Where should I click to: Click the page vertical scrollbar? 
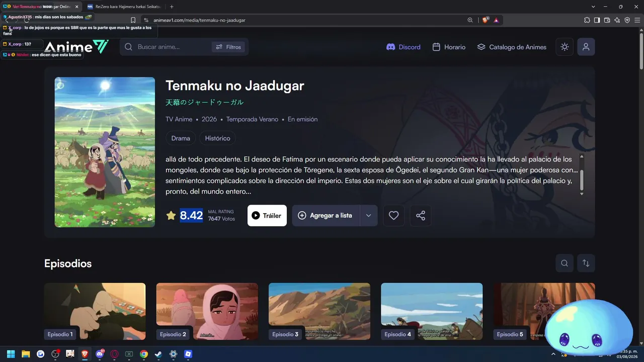coord(641,50)
